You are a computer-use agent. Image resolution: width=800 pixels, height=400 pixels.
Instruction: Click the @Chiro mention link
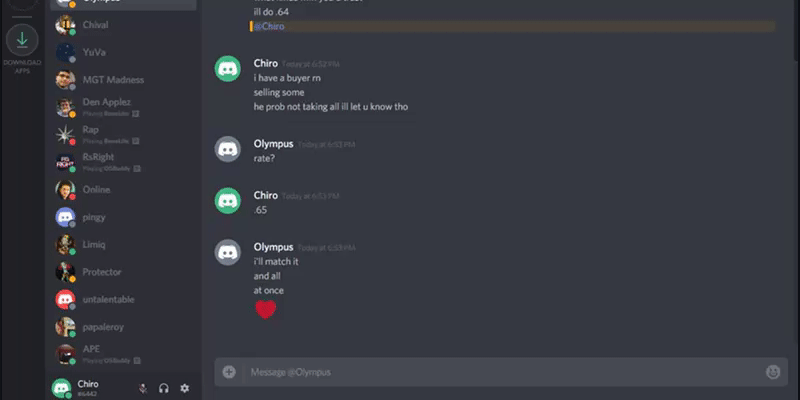point(269,27)
